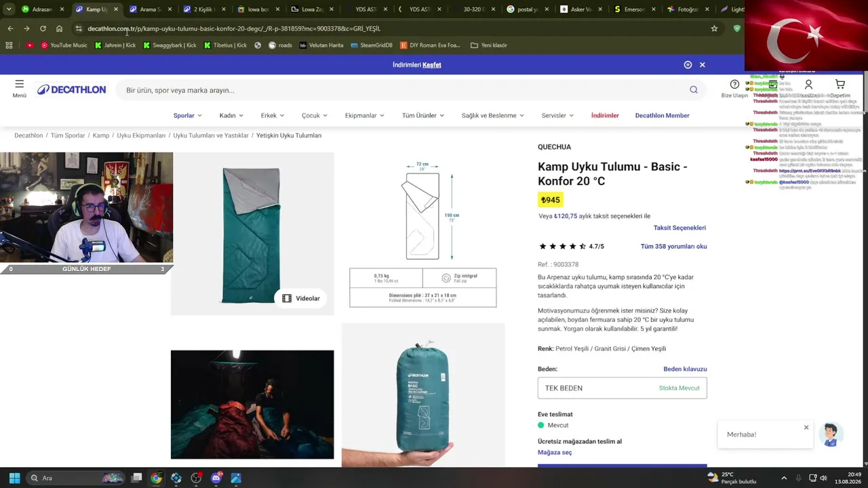The width and height of the screenshot is (868, 488).
Task: Pause the promo banner rotation
Action: coord(688,65)
